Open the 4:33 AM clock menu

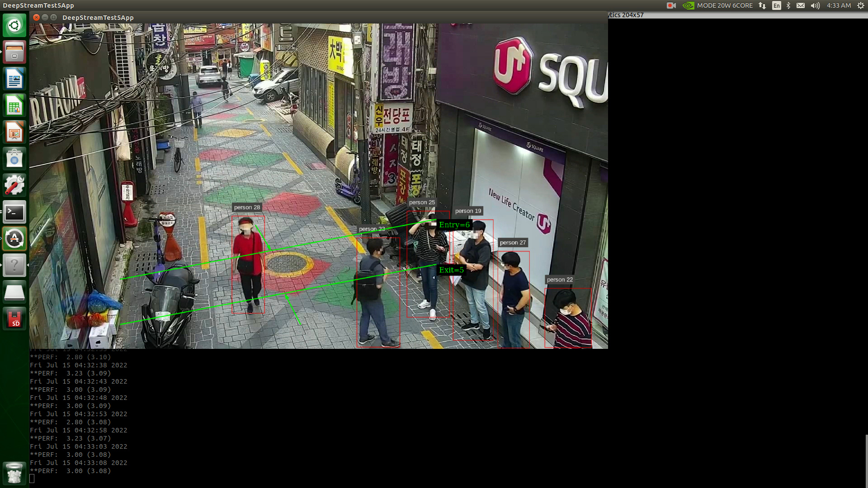pos(839,5)
